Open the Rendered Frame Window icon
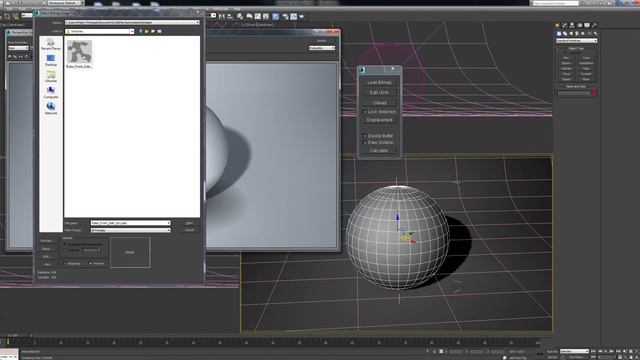This screenshot has width=640, height=360. coord(293,16)
